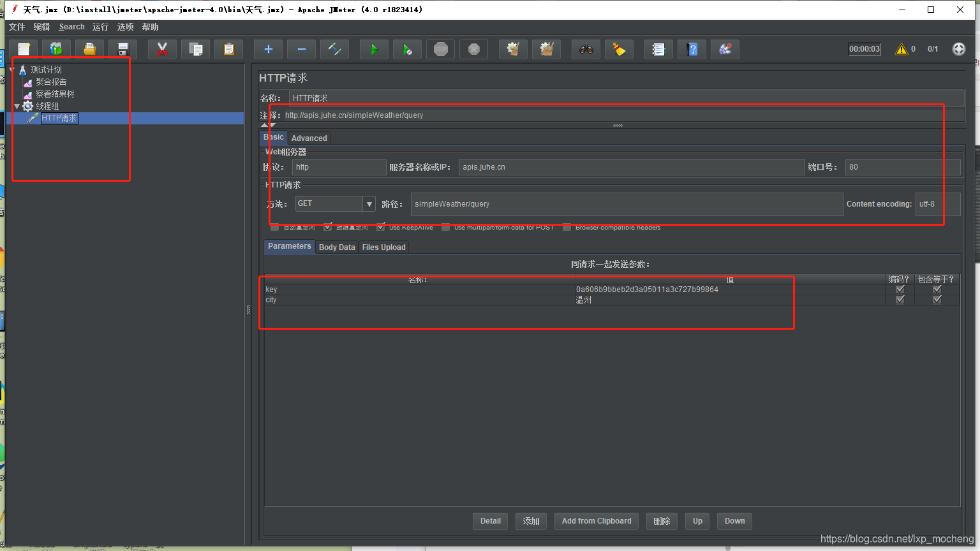
Task: Open the 编辑 menu
Action: pos(41,27)
